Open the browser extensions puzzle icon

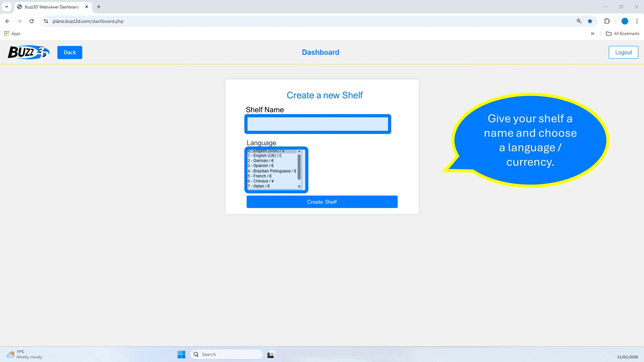[x=607, y=21]
